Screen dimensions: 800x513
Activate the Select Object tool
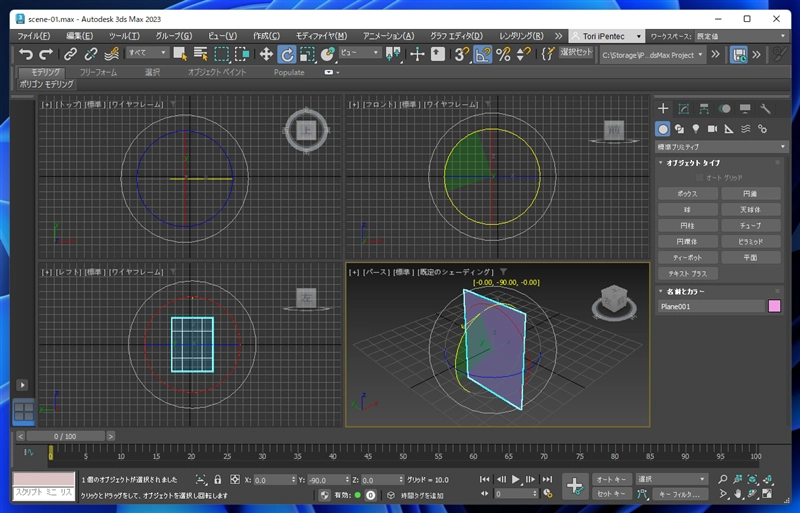click(180, 54)
